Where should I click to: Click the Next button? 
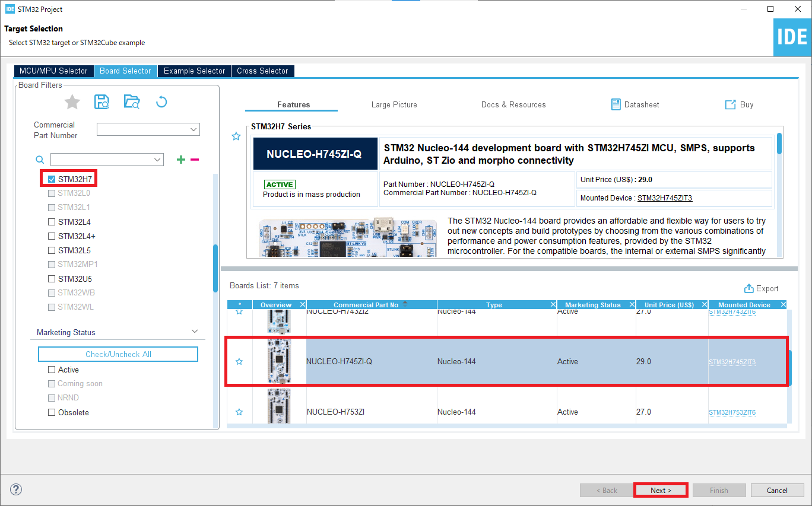661,490
